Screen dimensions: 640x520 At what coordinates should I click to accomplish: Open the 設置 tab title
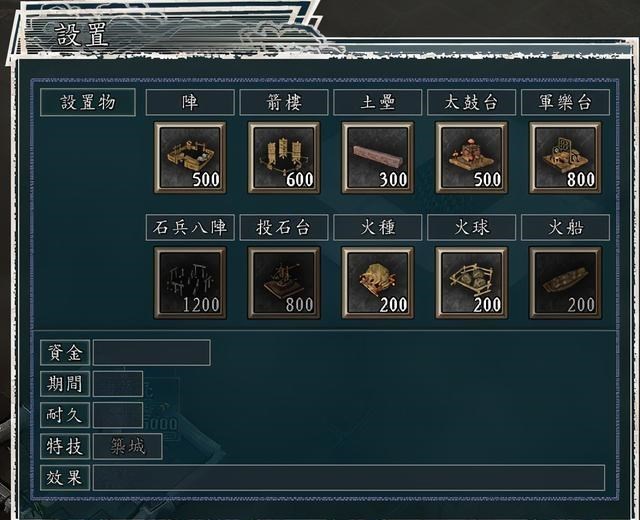point(82,35)
